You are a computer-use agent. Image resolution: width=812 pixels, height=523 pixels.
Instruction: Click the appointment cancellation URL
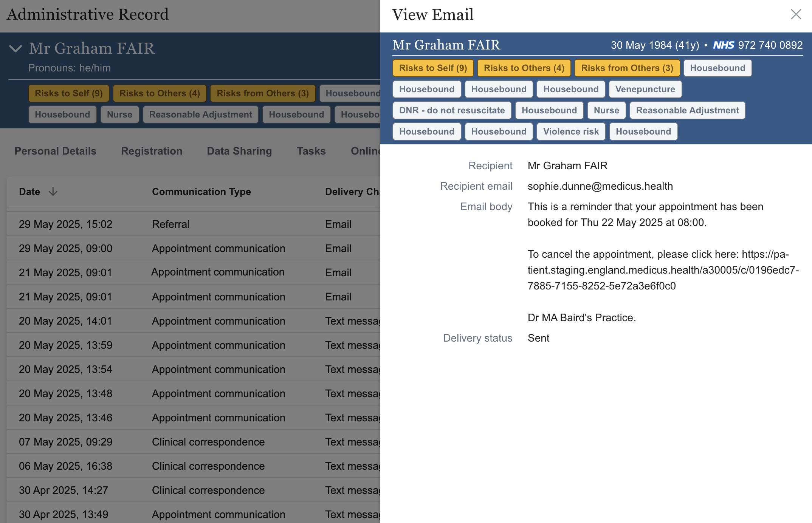pos(663,270)
